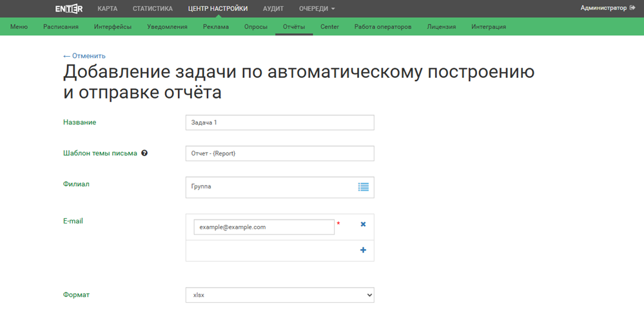
Task: Switch to the Расписания tab
Action: pyautogui.click(x=61, y=27)
